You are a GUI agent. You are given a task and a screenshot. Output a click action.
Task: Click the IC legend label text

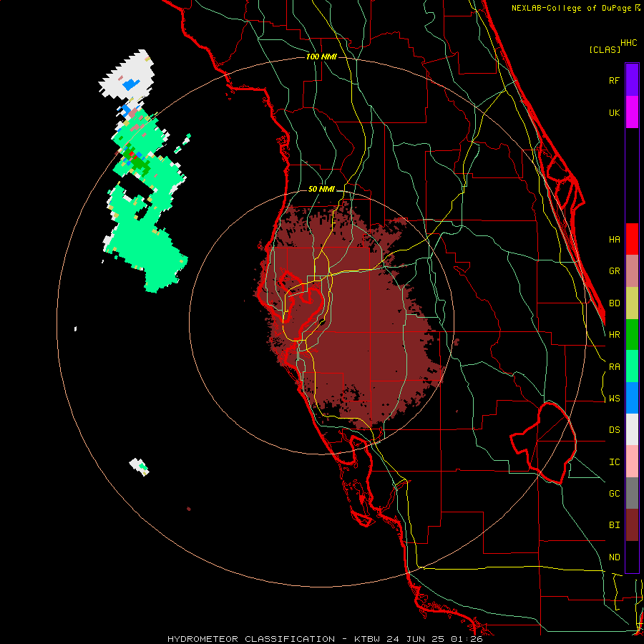coord(614,462)
